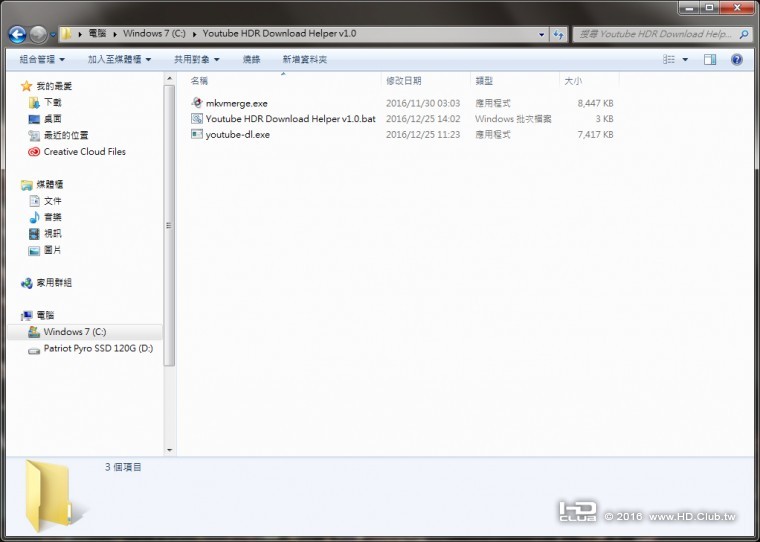
Task: Select 電腦 in the address breadcrumb
Action: pyautogui.click(x=97, y=33)
